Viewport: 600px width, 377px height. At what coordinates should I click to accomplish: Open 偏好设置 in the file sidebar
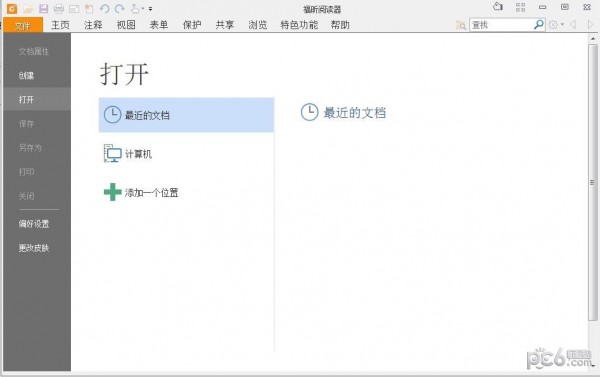tap(34, 224)
